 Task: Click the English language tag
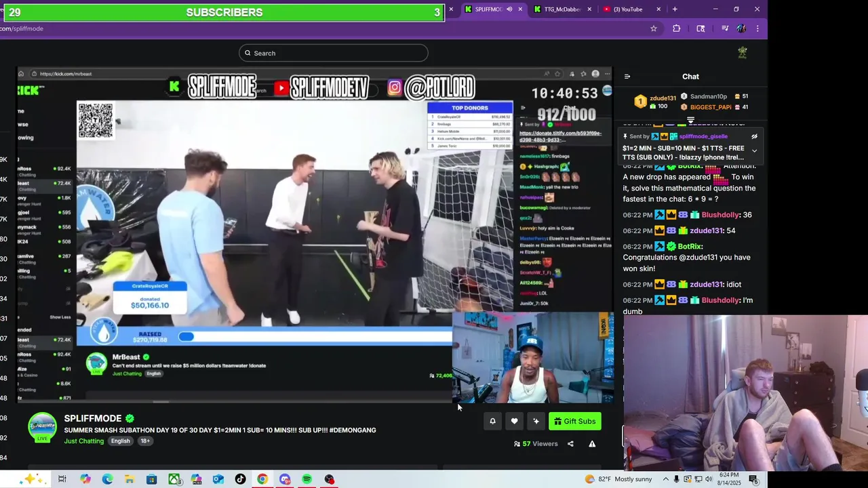tap(121, 441)
